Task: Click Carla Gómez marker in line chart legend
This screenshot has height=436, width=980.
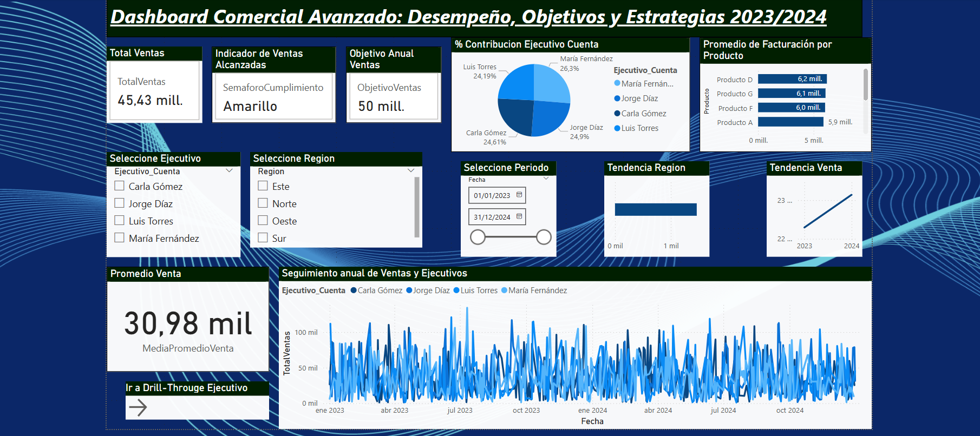Action: [x=354, y=290]
